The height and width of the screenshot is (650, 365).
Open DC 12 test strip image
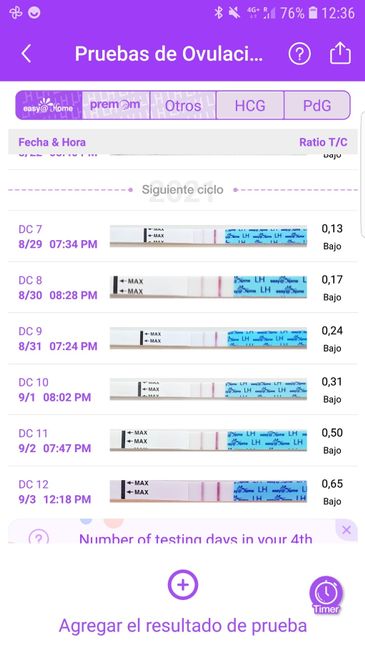[208, 492]
